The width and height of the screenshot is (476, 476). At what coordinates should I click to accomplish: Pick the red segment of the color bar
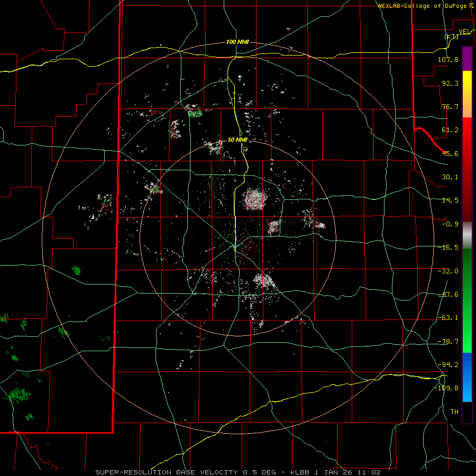click(467, 169)
